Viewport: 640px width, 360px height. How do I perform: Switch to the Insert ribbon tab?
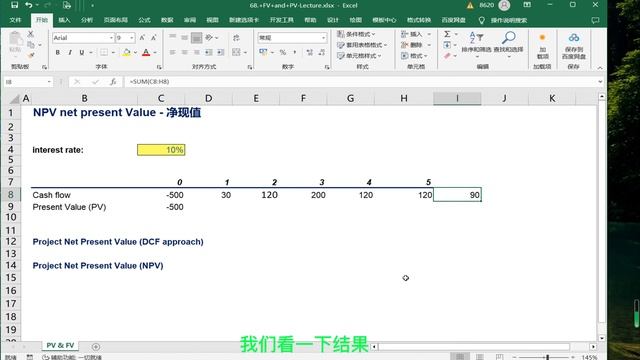pyautogui.click(x=64, y=20)
